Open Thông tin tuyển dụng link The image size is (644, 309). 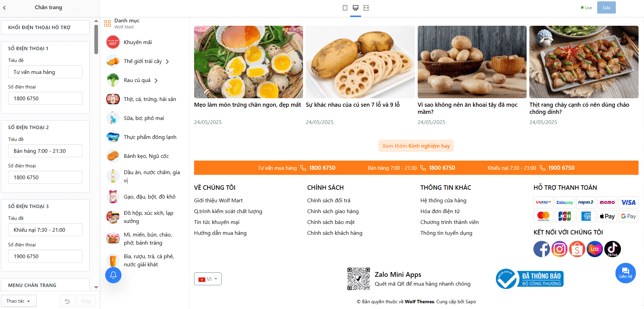(446, 233)
